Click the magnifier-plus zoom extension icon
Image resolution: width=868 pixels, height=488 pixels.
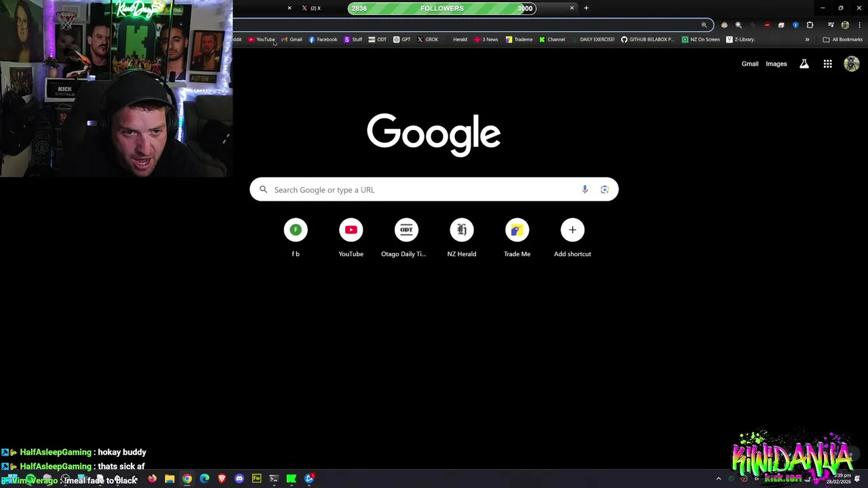coord(738,25)
